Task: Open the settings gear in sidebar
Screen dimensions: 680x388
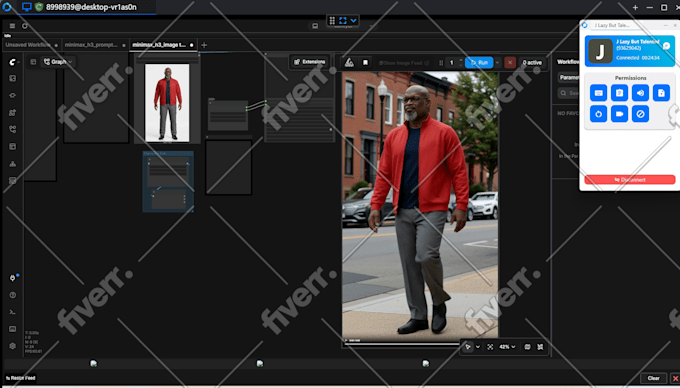Action: click(13, 346)
